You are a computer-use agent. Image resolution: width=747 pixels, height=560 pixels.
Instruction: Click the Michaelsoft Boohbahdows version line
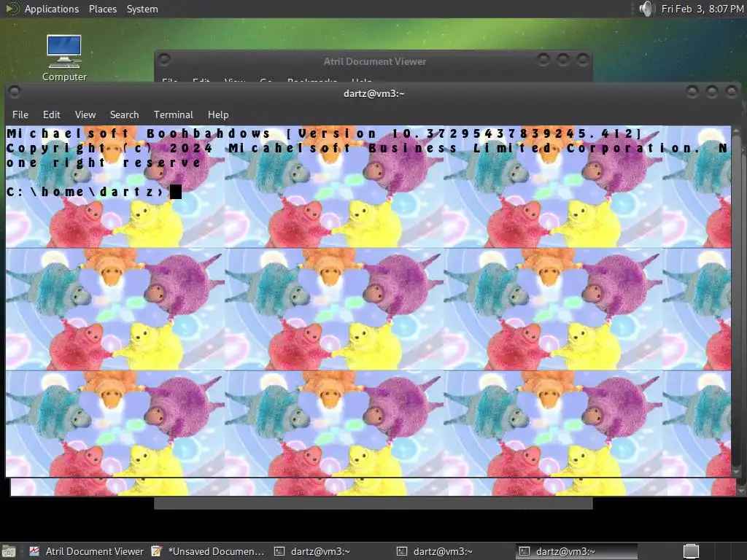pos(325,134)
